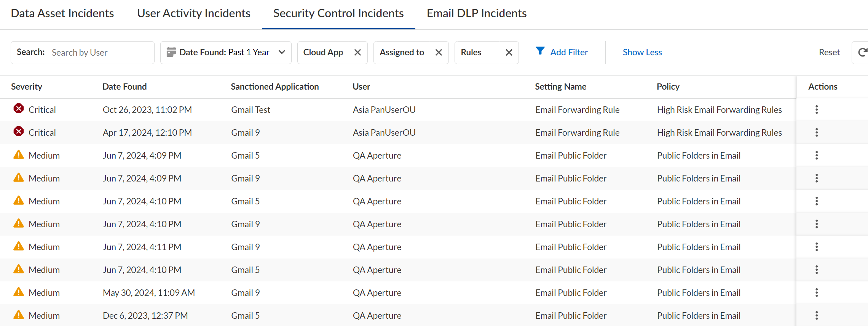Click the medium warning icon on Dec 6 row
Viewport: 868px width, 326px height.
coord(19,315)
